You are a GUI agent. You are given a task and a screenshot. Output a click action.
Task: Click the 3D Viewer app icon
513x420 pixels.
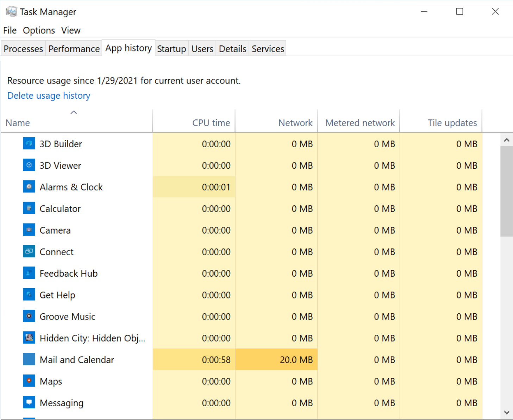tap(29, 165)
